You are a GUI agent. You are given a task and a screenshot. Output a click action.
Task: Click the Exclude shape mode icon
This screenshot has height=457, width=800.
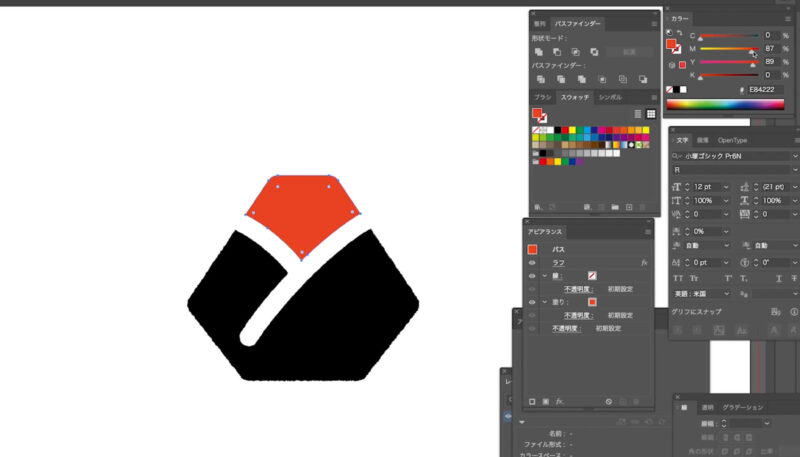coord(594,52)
